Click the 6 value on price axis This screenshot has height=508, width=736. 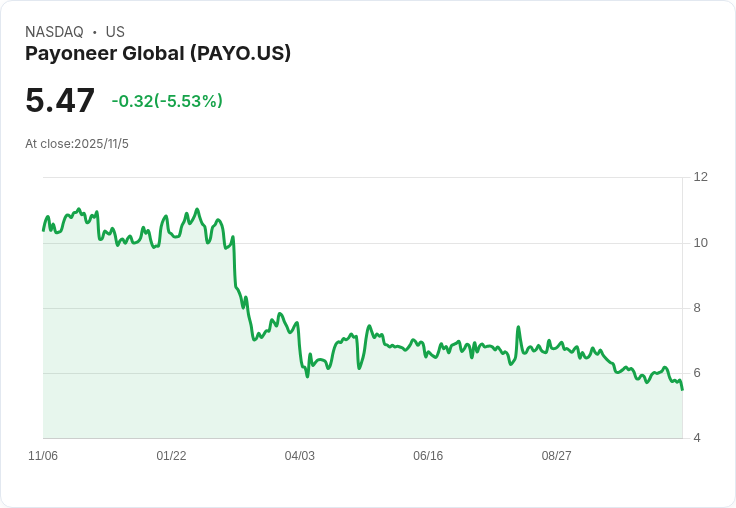coord(697,373)
